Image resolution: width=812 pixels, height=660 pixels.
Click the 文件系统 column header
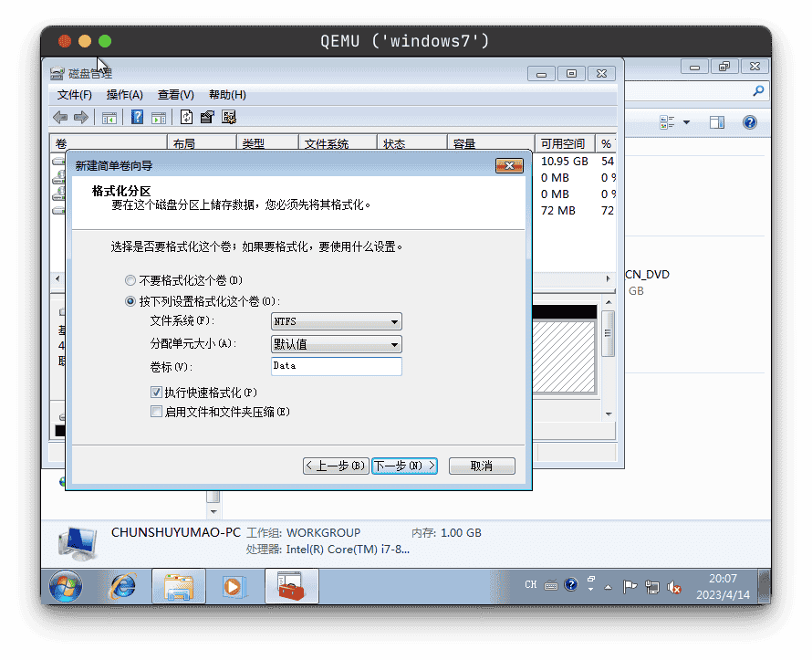[x=338, y=143]
